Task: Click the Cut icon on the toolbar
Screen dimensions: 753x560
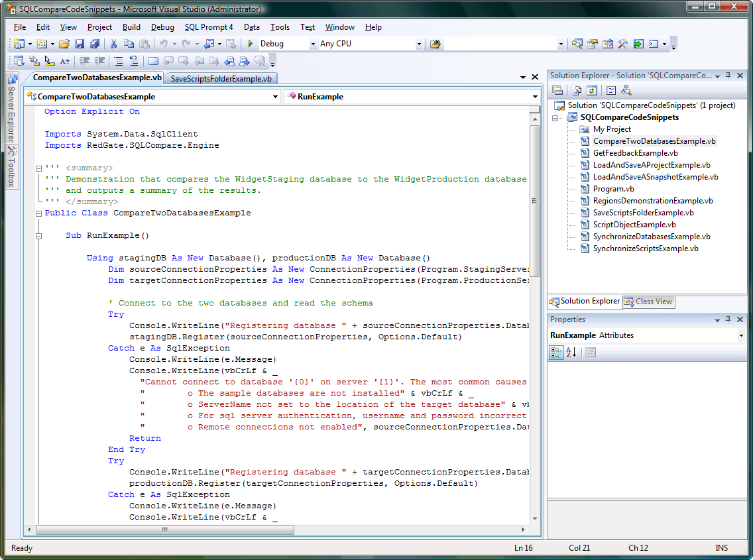Action: pyautogui.click(x=113, y=44)
